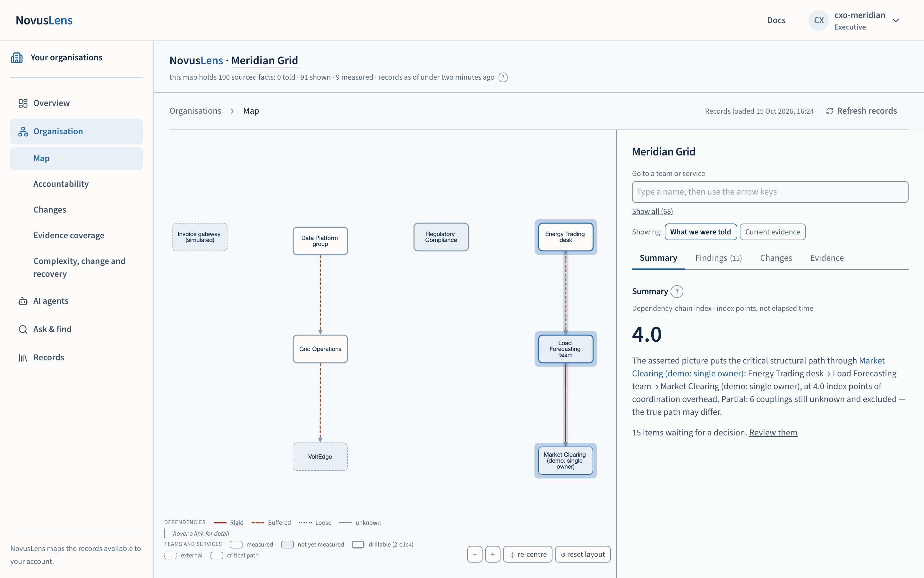This screenshot has height=578, width=924.
Task: Click the Show all (68) link
Action: pos(652,211)
